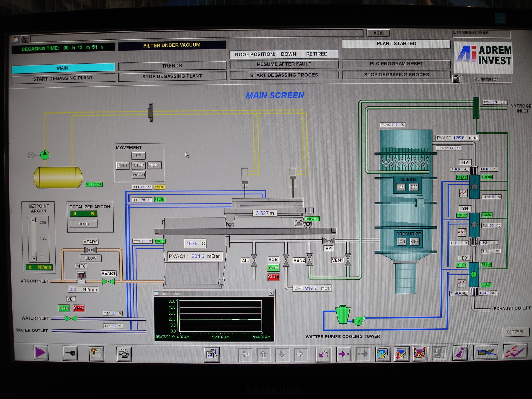The width and height of the screenshot is (532, 399).
Task: Click STOP DEGASSING PLANT button
Action: click(x=172, y=76)
